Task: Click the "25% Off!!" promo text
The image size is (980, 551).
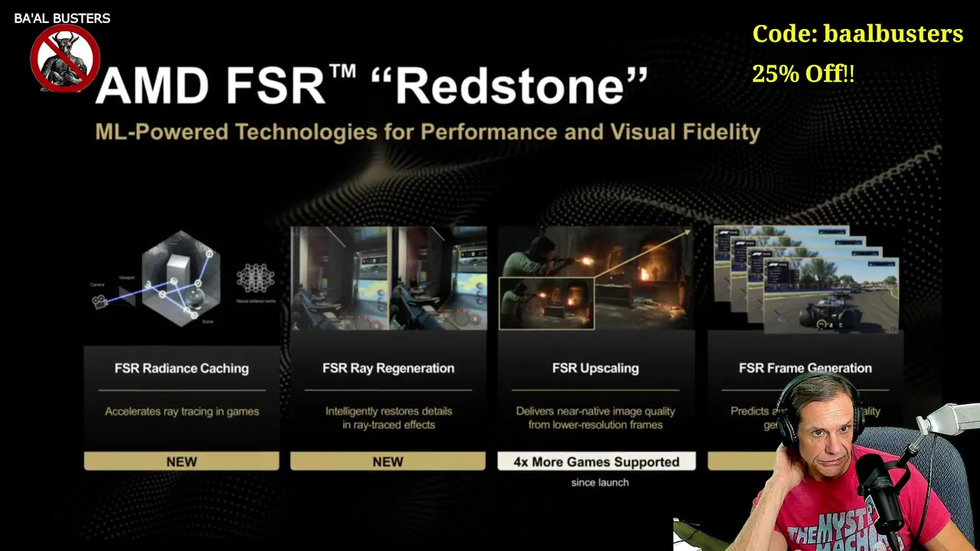Action: 803,73
